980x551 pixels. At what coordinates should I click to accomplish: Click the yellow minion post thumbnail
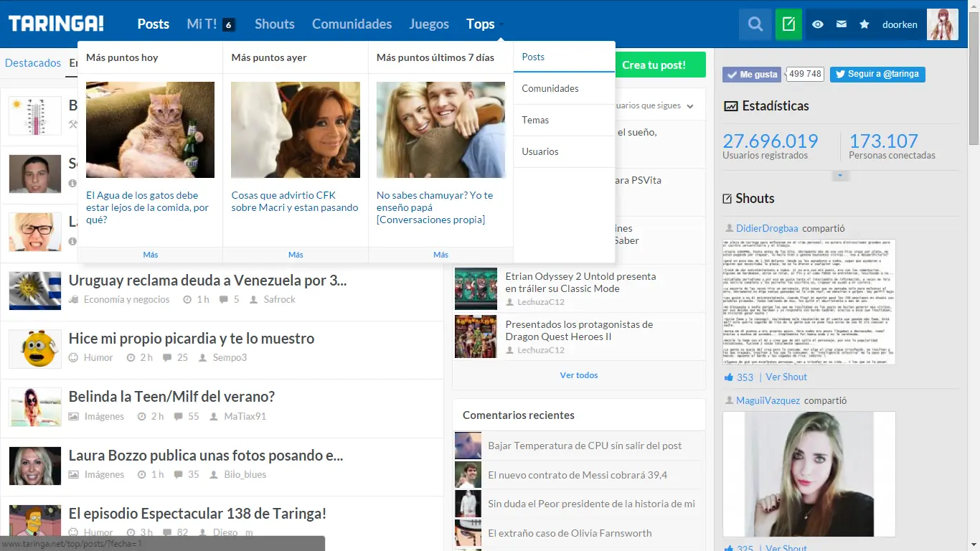35,349
